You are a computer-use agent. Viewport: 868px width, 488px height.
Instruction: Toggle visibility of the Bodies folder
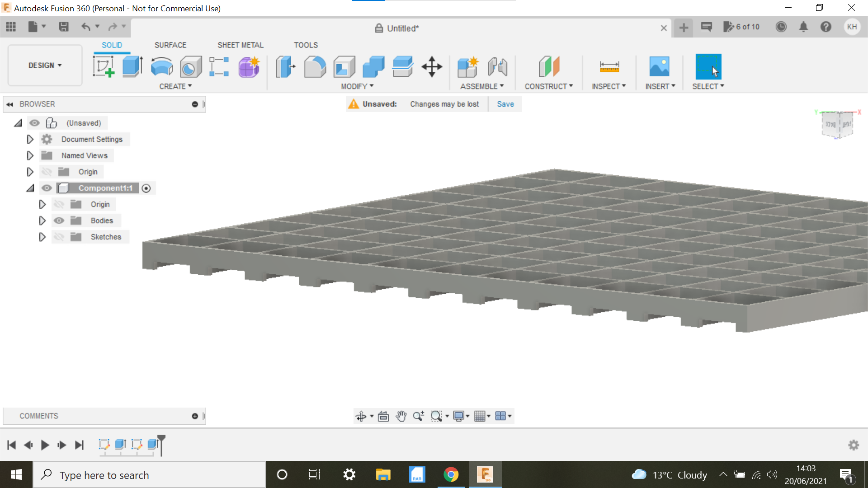click(59, 221)
